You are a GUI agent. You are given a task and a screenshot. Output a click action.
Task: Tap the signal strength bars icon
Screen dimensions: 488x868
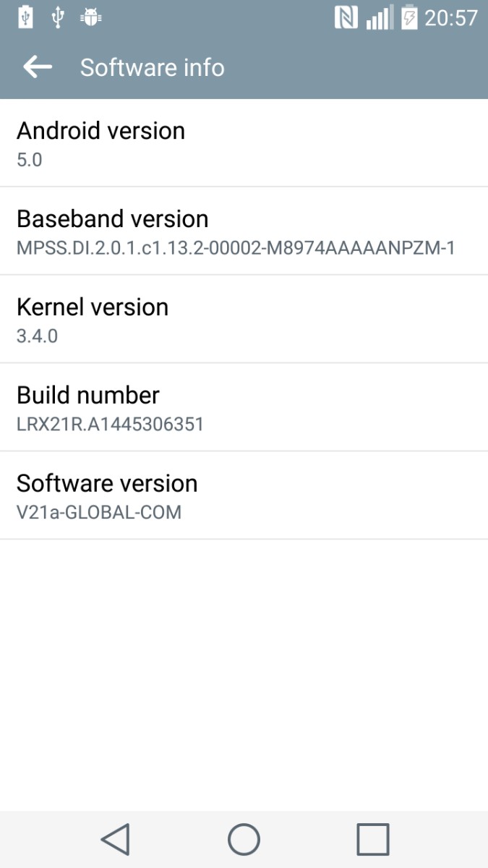[379, 17]
